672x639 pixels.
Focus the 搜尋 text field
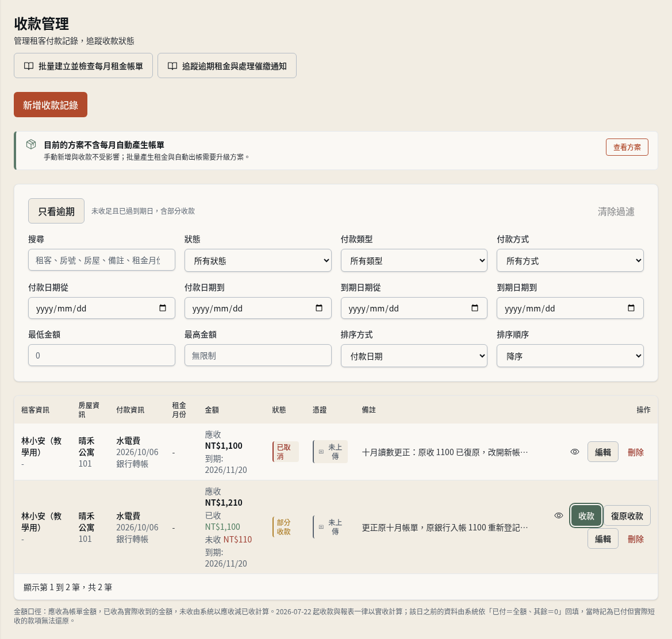[x=102, y=260]
